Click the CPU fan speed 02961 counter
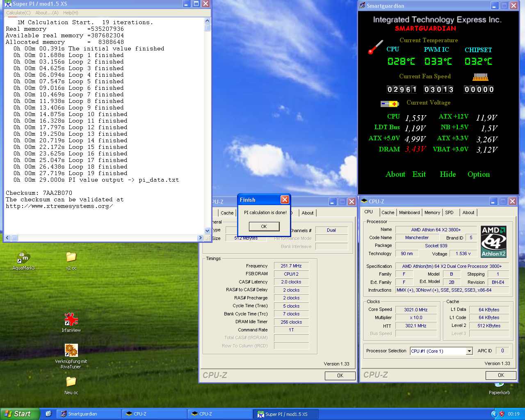This screenshot has height=420, width=525. coord(402,89)
